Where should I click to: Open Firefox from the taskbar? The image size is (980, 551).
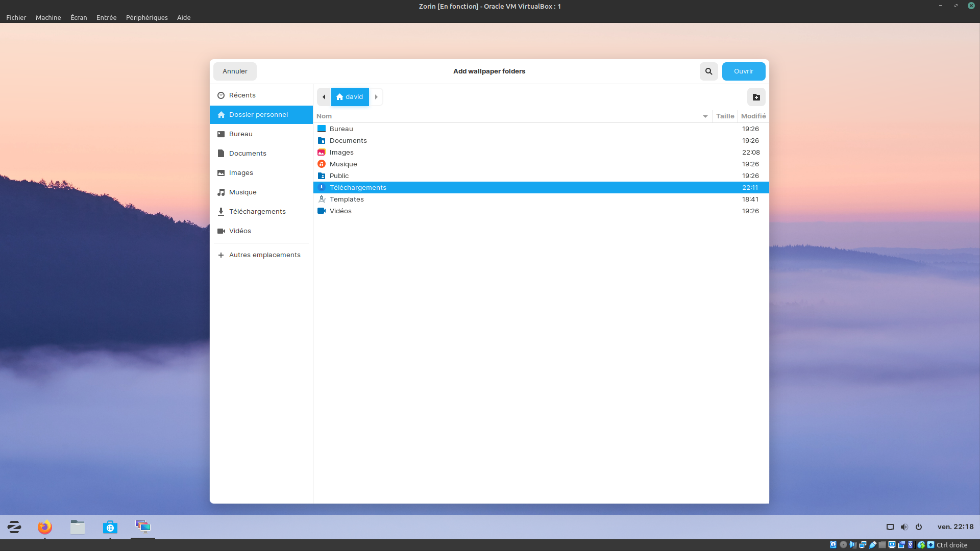click(45, 527)
